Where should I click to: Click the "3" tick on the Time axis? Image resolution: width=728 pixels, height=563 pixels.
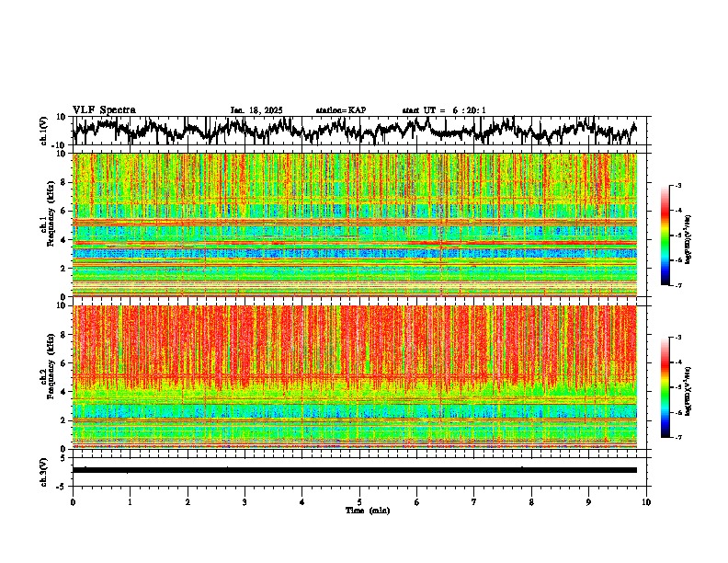245,502
